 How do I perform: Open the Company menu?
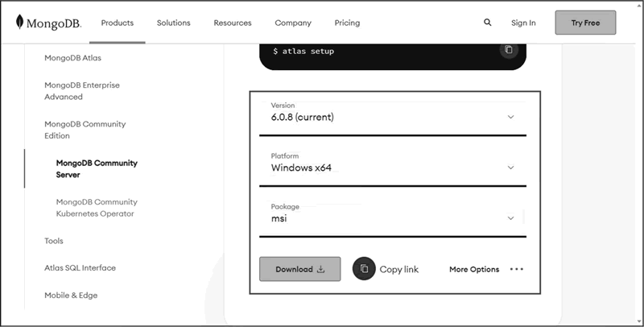pos(293,23)
